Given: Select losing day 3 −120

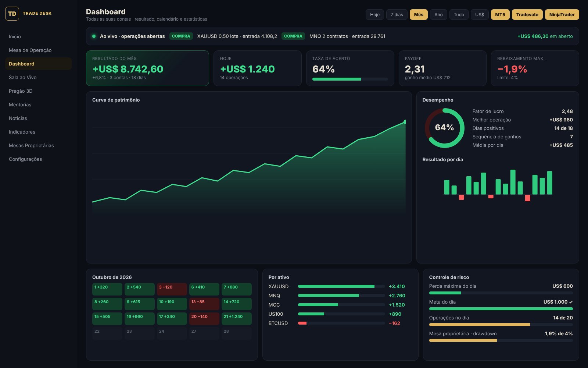Looking at the screenshot, I should [x=172, y=289].
